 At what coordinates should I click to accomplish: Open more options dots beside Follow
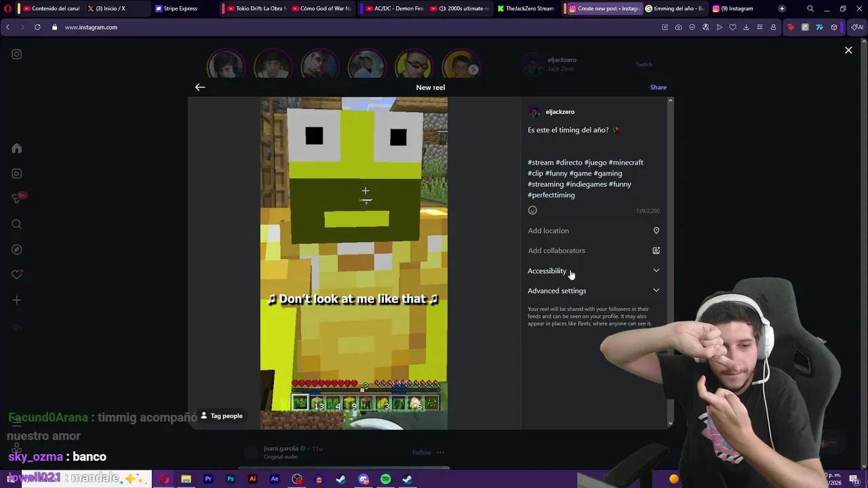[440, 452]
